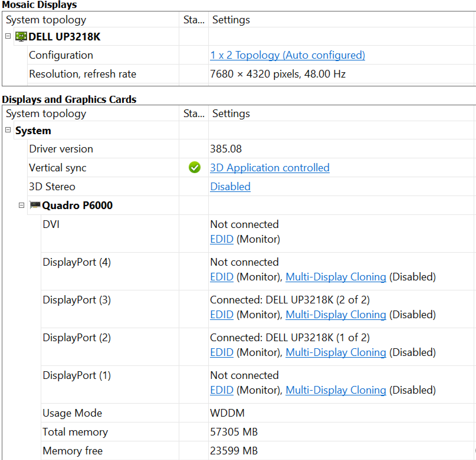Open Multi-Display Cloning for DisplayPort (2)
Screen dimensions: 476x460
[336, 352]
